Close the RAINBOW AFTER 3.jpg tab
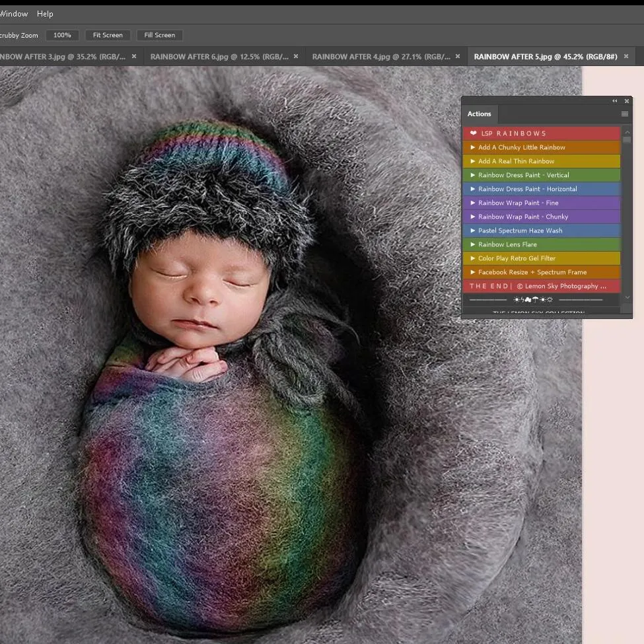The height and width of the screenshot is (644, 644). (x=134, y=56)
